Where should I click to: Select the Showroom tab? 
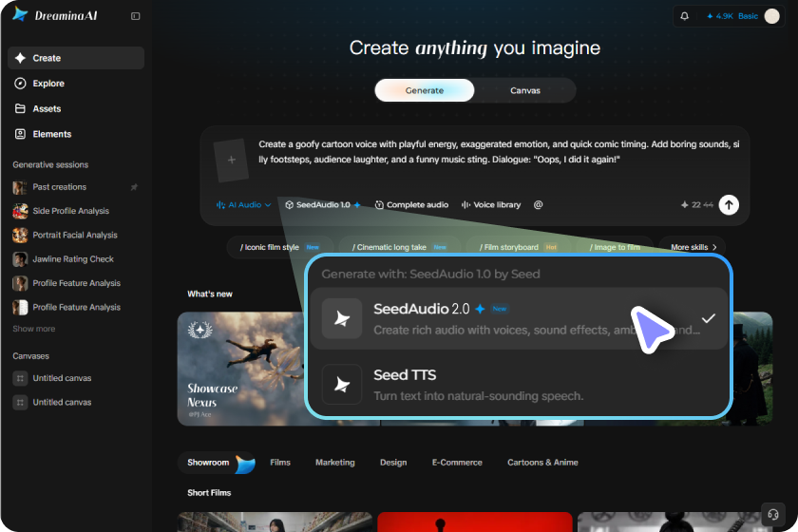(216, 463)
